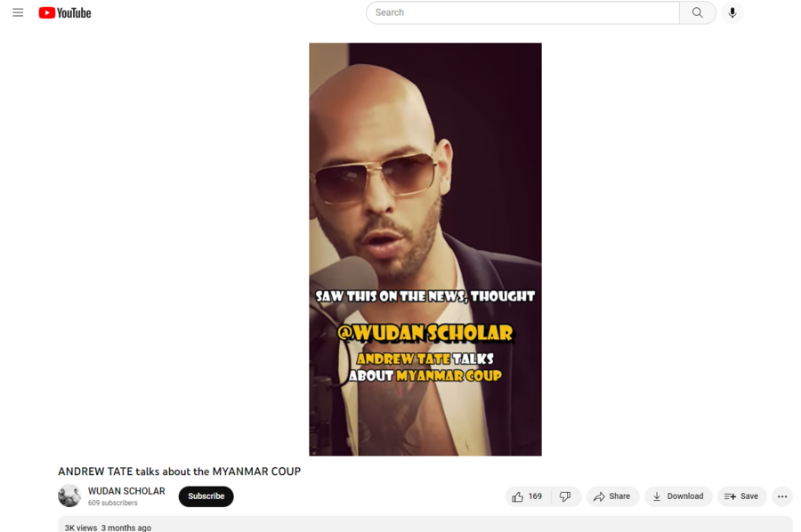
Task: Expand the video description box
Action: (425, 525)
